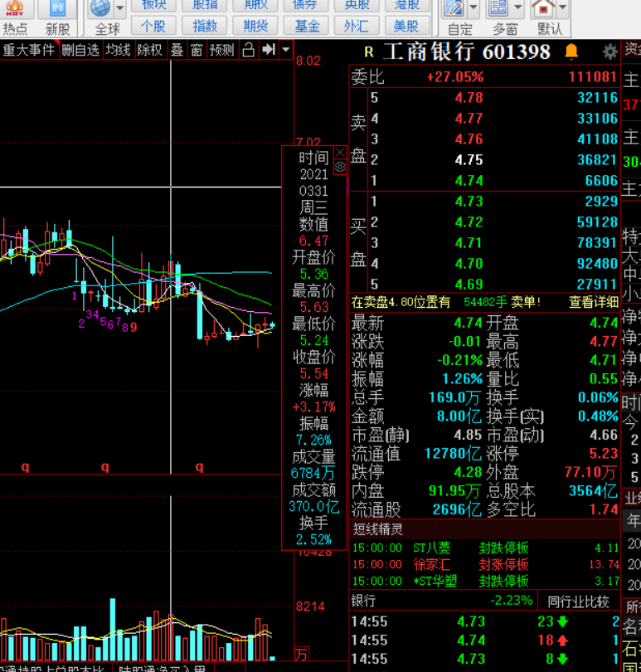Click the stock title 工商银行 601398
The width and height of the screenshot is (641, 672).
[x=466, y=52]
